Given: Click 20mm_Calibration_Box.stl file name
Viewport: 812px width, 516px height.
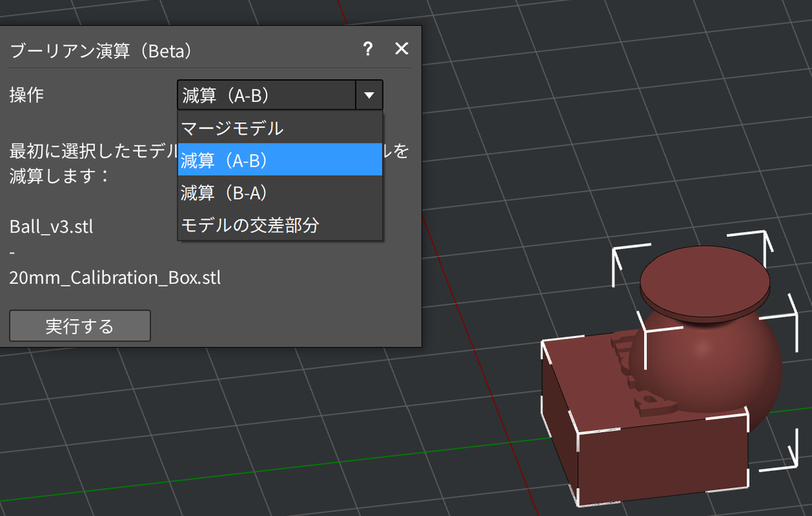Looking at the screenshot, I should coord(115,277).
